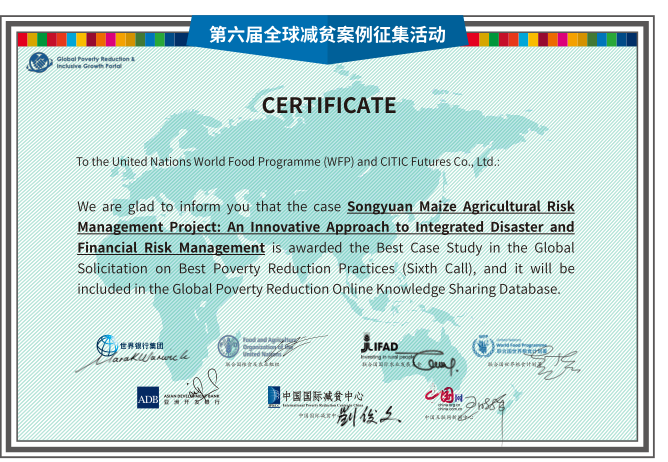Click the IFAD logo
The image size is (668, 462).
point(379,344)
